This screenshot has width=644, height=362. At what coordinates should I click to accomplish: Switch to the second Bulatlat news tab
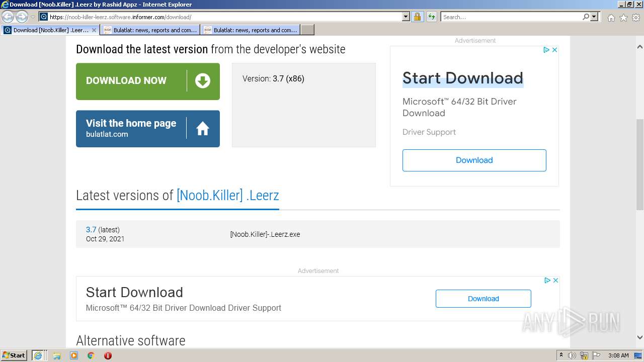point(150,30)
